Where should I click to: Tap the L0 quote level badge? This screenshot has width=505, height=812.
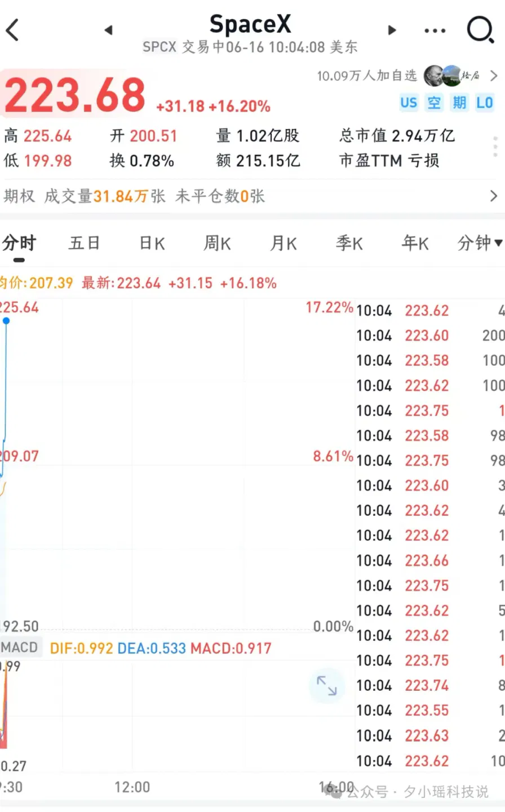point(485,103)
